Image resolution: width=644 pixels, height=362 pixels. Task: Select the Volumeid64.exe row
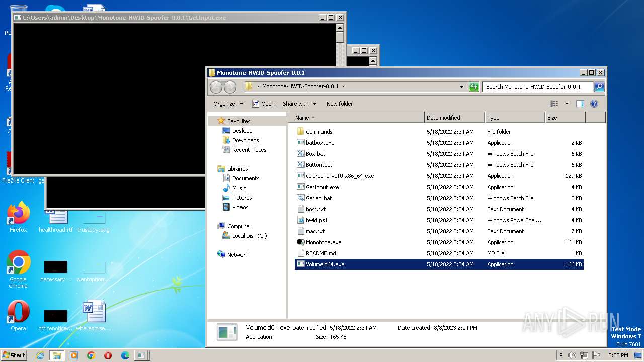tap(439, 264)
